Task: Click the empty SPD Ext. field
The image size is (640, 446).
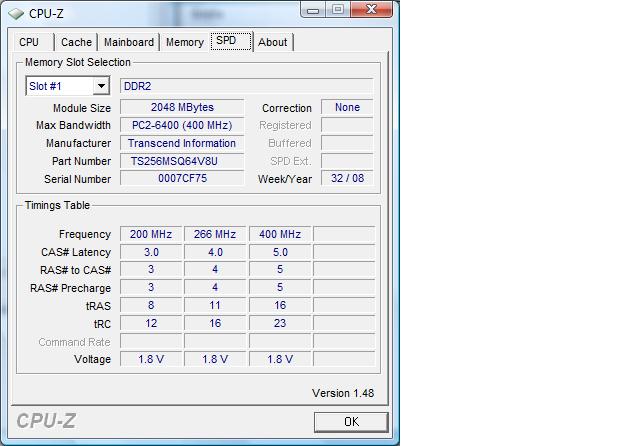Action: (x=347, y=161)
